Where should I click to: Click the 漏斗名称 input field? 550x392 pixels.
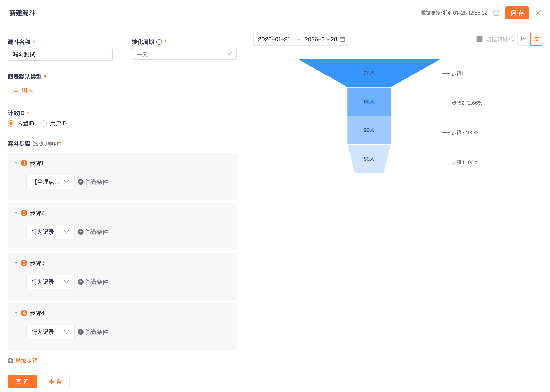[60, 55]
